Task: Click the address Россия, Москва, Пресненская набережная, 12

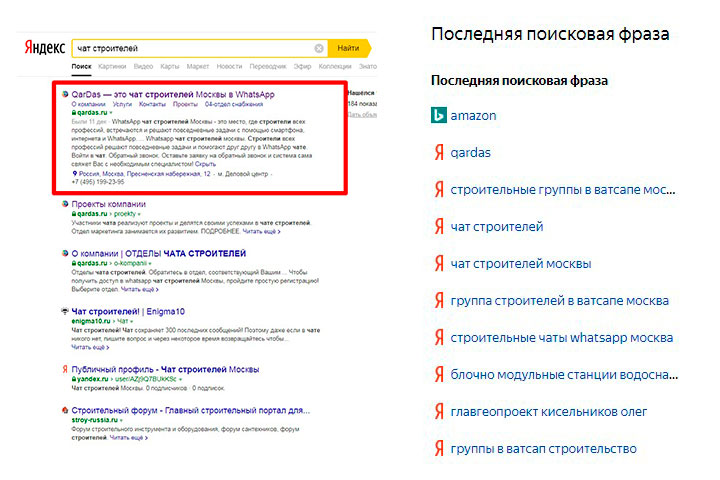Action: 145,174
